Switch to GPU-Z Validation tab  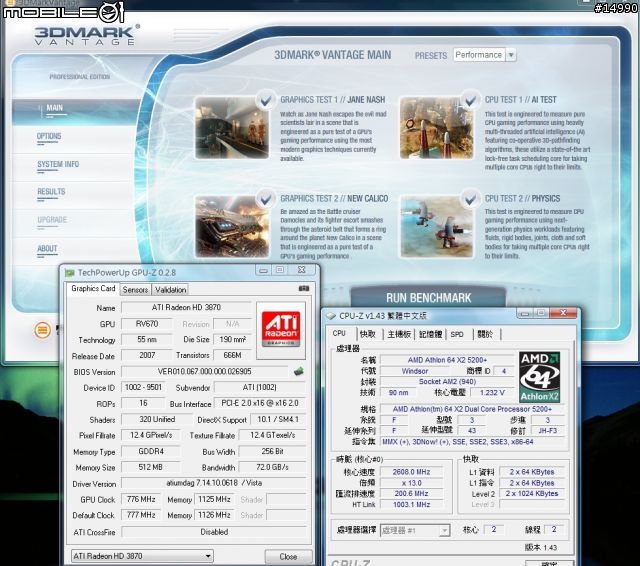click(170, 290)
